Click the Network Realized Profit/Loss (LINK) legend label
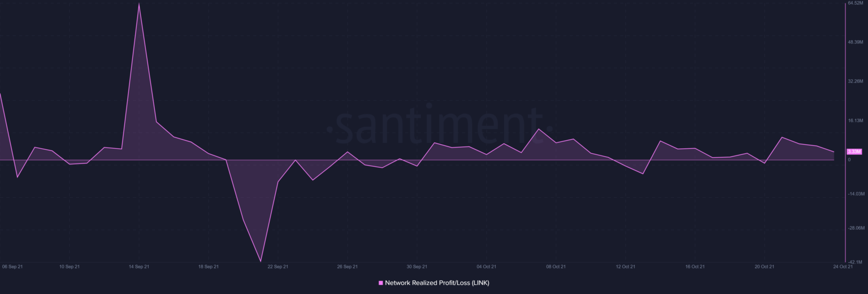The image size is (868, 294). pyautogui.click(x=437, y=283)
